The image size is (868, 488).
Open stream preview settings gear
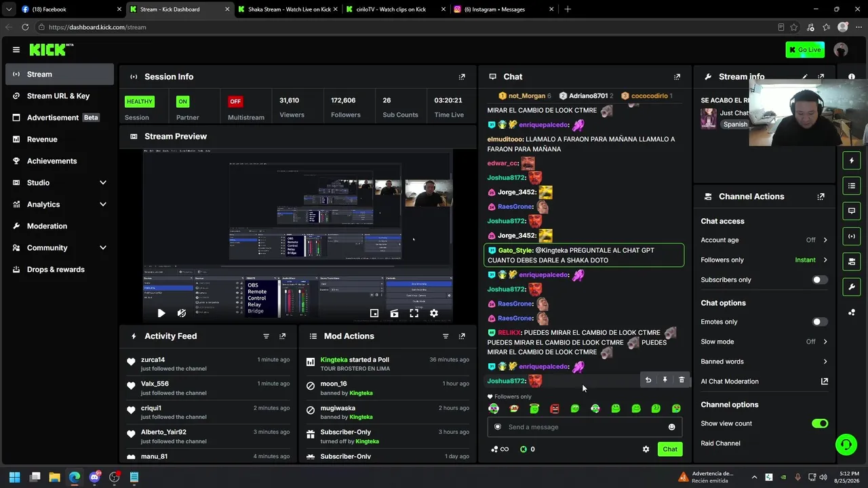click(x=434, y=313)
